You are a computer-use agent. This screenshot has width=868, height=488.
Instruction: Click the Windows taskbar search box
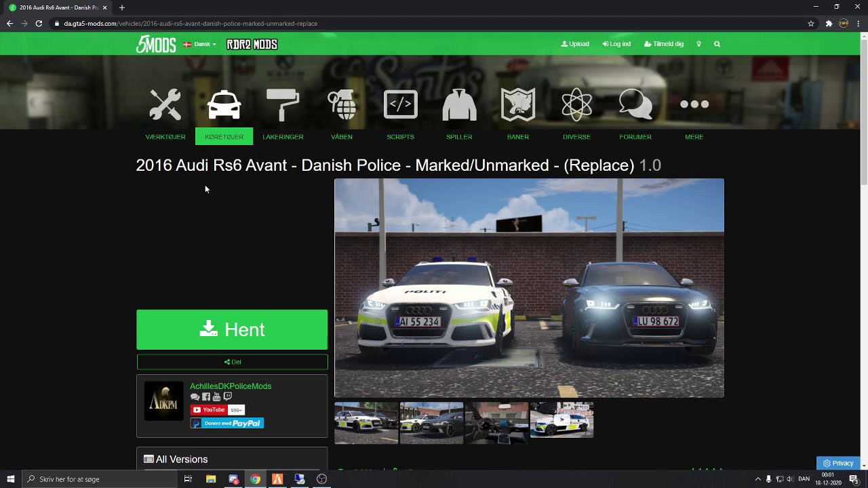pyautogui.click(x=99, y=479)
